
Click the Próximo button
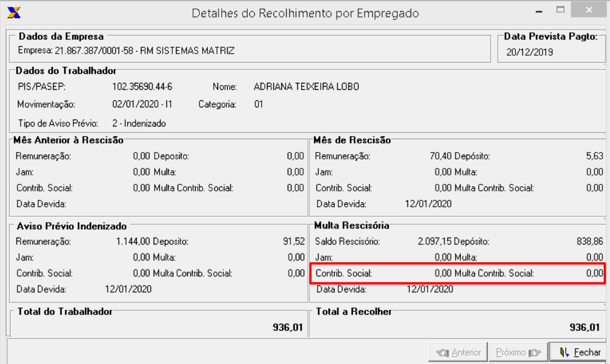click(x=518, y=352)
